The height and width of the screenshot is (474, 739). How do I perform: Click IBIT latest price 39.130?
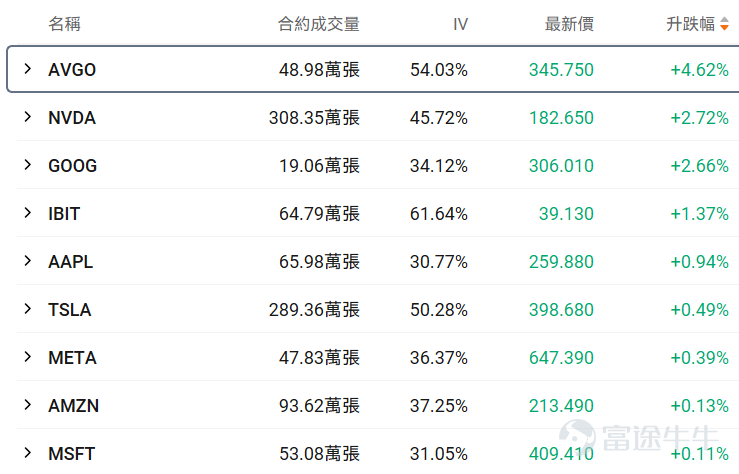tap(567, 214)
